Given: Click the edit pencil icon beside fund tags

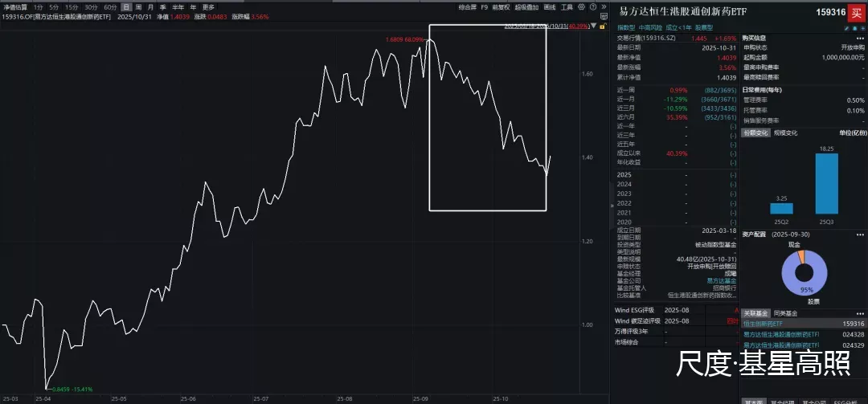Looking at the screenshot, I should click(x=845, y=27).
